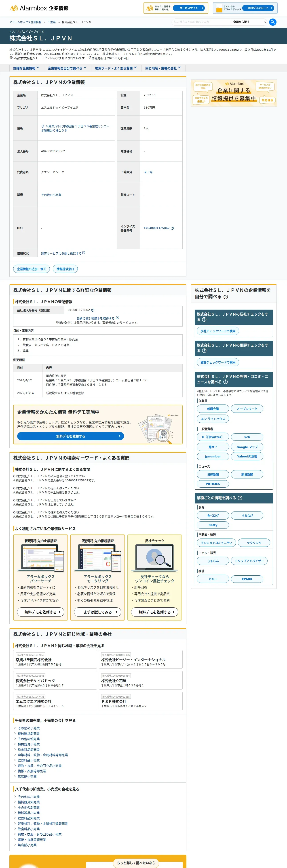
Task: Click the アラームボックス パワーサーチ product image
Action: click(x=40, y=558)
